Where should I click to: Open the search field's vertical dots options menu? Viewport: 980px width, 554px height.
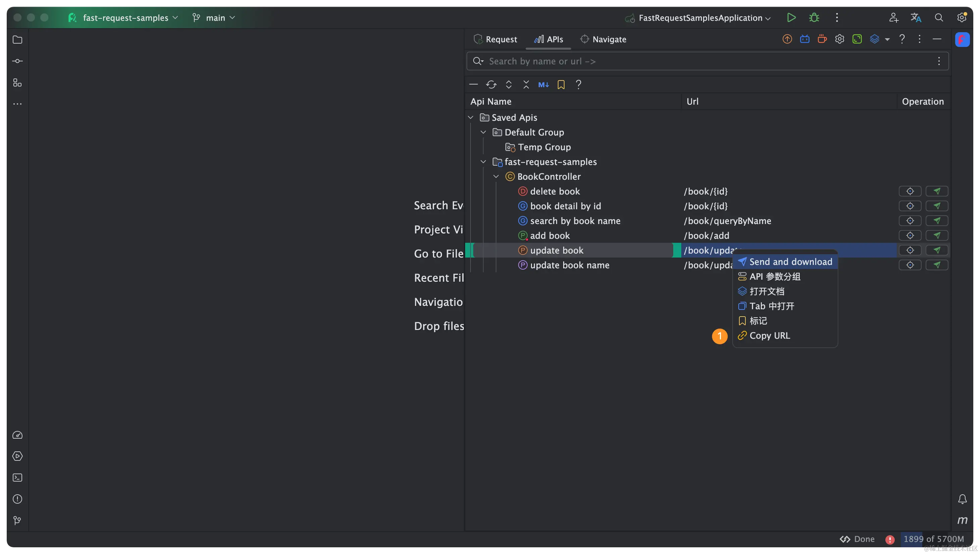pyautogui.click(x=938, y=61)
